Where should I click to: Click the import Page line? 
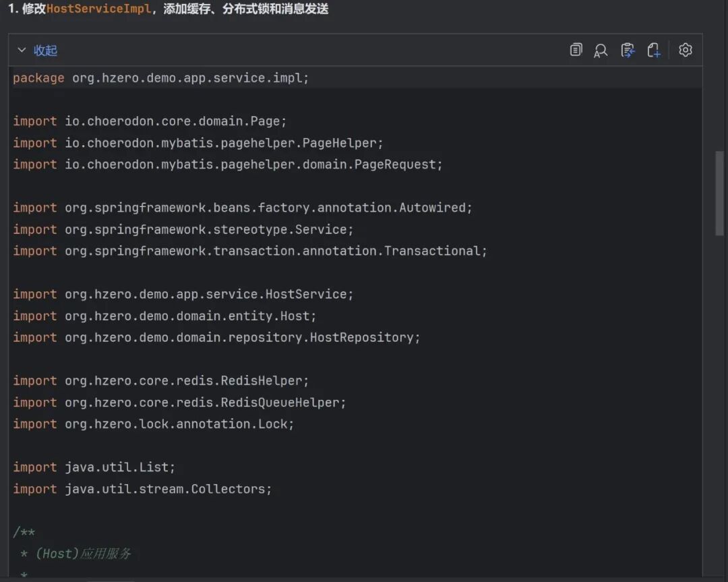tap(150, 121)
